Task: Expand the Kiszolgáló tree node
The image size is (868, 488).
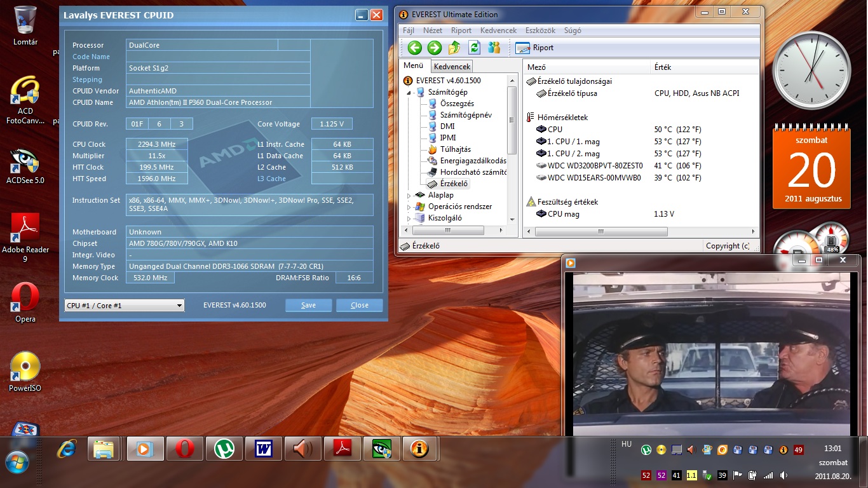Action: click(x=410, y=218)
